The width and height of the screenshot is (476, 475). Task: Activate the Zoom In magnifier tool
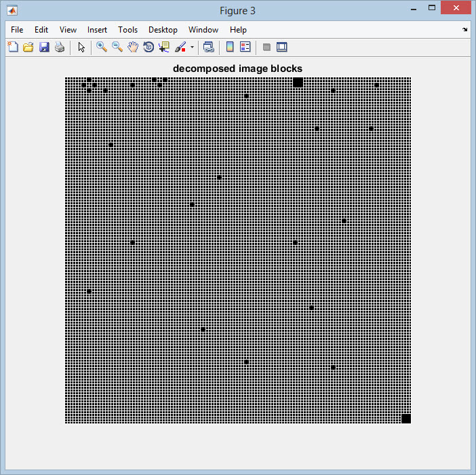click(x=102, y=47)
